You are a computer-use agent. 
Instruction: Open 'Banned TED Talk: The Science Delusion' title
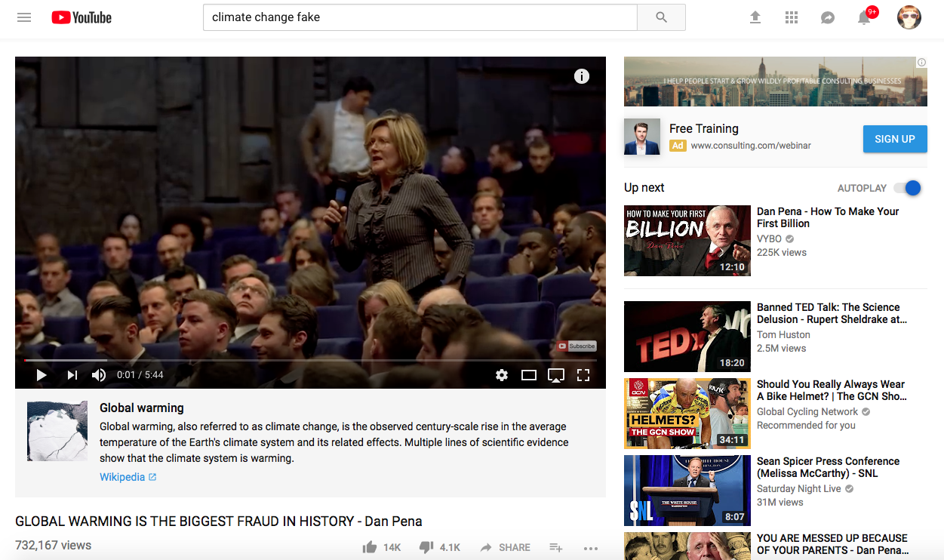pyautogui.click(x=832, y=313)
